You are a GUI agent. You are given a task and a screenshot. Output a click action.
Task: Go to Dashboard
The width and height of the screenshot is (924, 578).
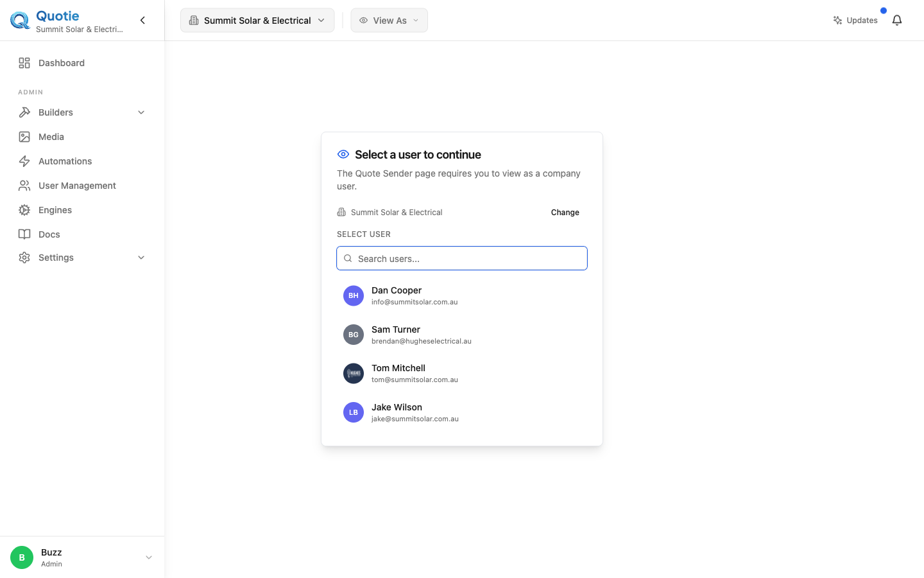pyautogui.click(x=82, y=63)
